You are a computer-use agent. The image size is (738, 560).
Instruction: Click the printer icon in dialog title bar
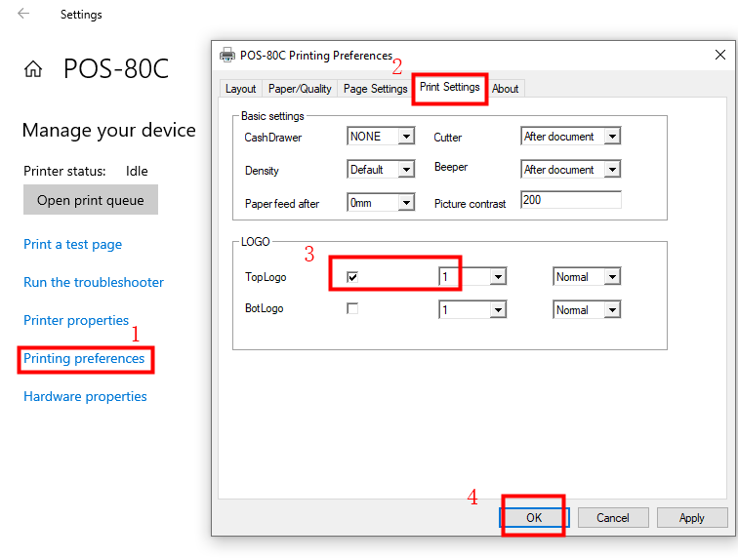click(x=227, y=55)
